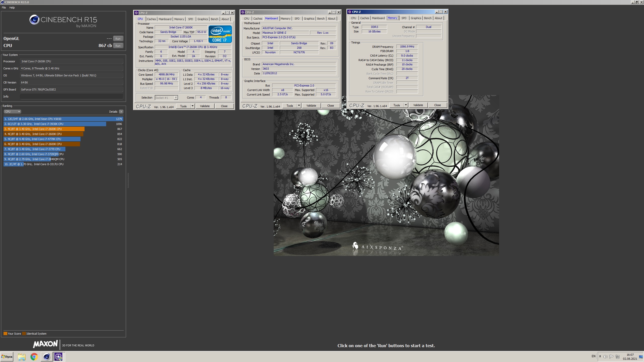The width and height of the screenshot is (644, 362).
Task: Click the orange Your Score legend swatch
Action: pyautogui.click(x=5, y=334)
